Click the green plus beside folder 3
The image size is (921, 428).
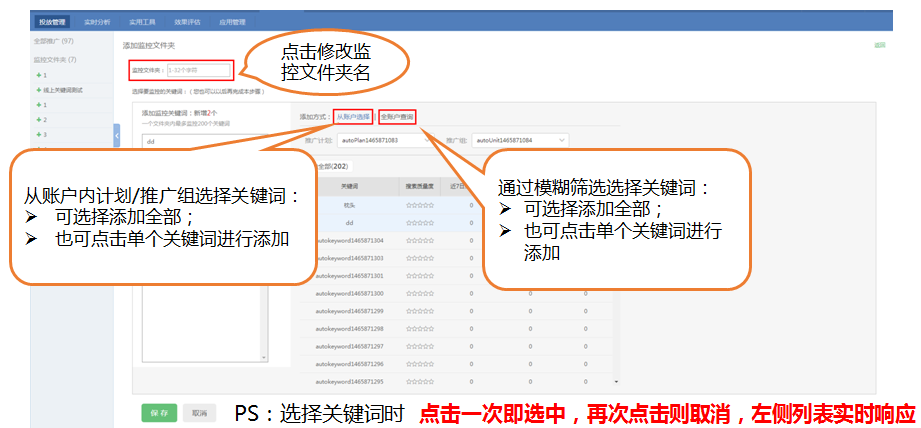tap(39, 134)
